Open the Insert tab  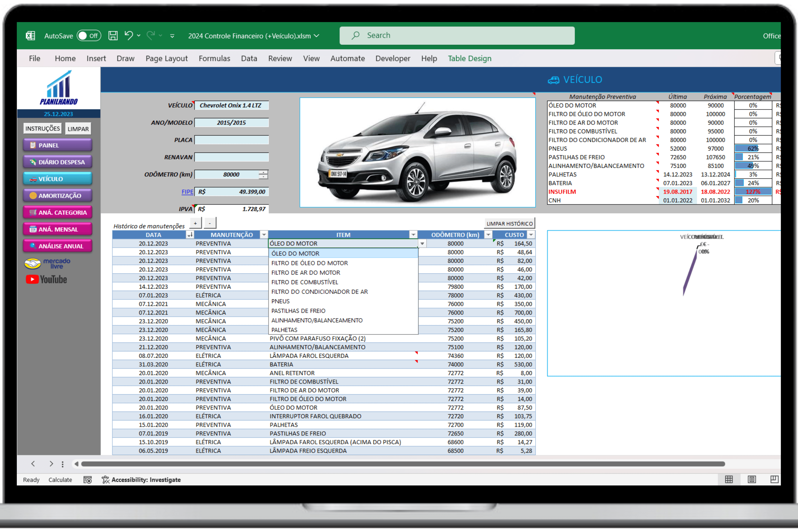tap(96, 58)
